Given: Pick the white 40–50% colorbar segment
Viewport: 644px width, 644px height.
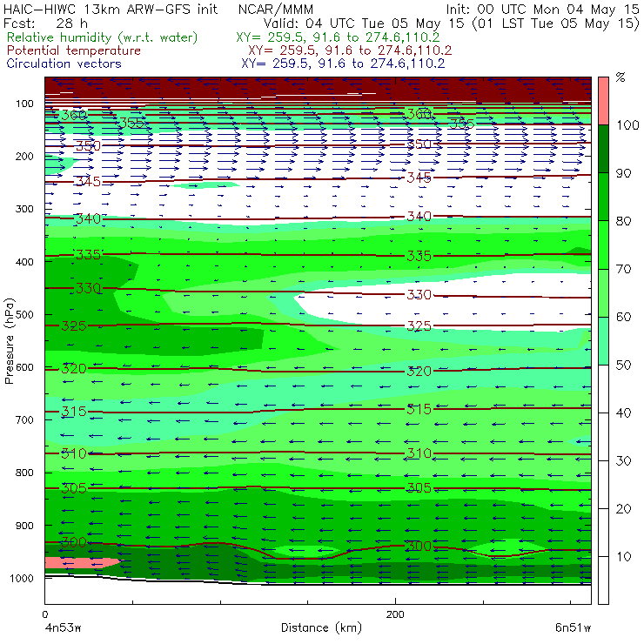Looking at the screenshot, I should (x=603, y=389).
